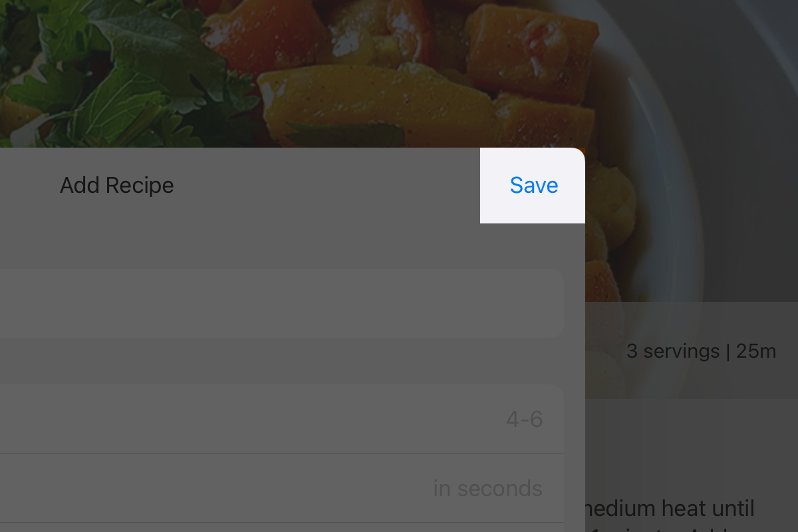Click the Add Recipe sheet title
This screenshot has width=798, height=532.
[116, 185]
